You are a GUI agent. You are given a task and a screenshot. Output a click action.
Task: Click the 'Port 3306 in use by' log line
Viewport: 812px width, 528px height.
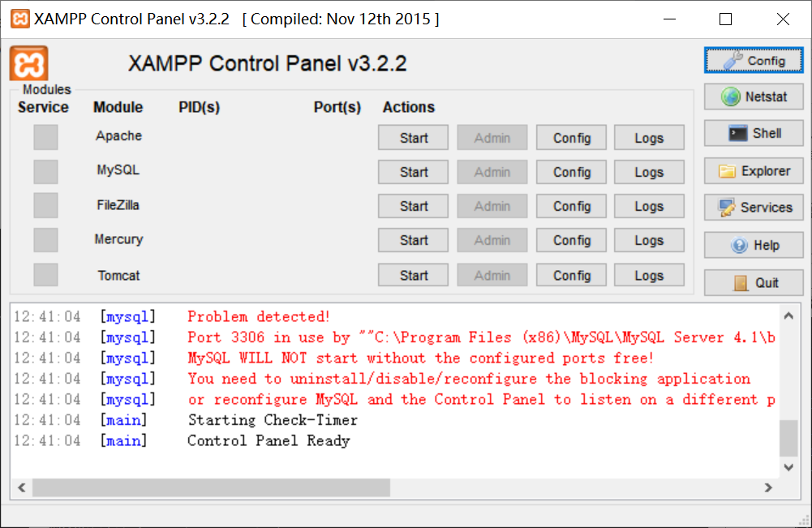click(481, 337)
